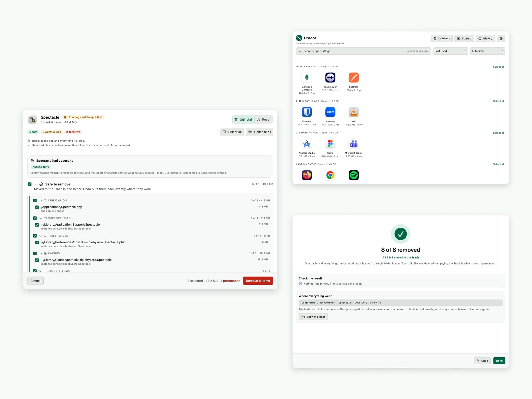The image size is (532, 399).
Task: Open MongoDB Compass app icon
Action: (307, 77)
